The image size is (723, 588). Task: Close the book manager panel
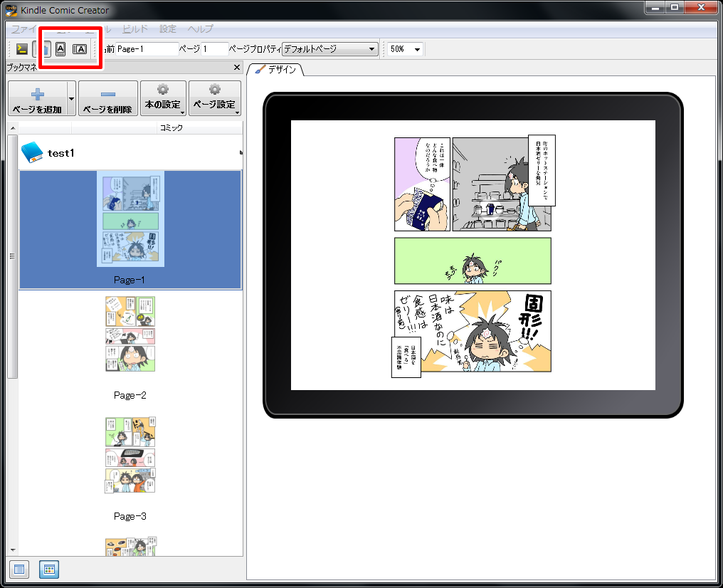237,68
